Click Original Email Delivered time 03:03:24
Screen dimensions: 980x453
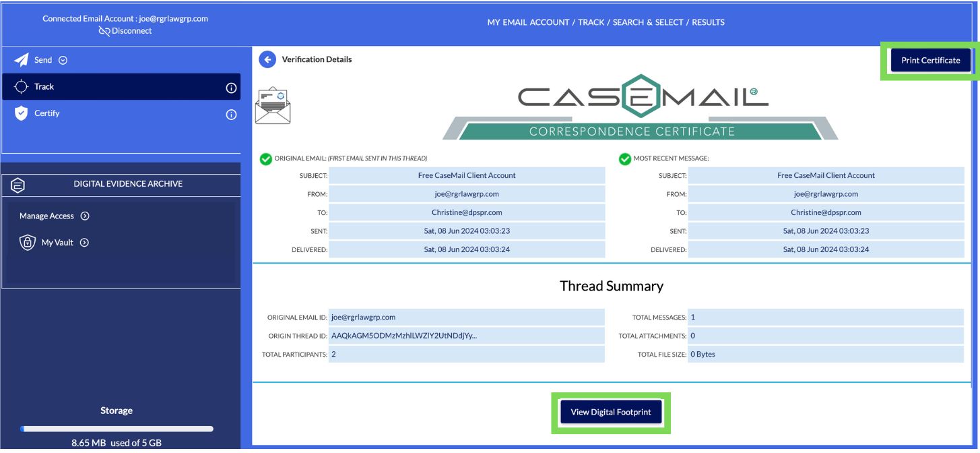tap(467, 249)
